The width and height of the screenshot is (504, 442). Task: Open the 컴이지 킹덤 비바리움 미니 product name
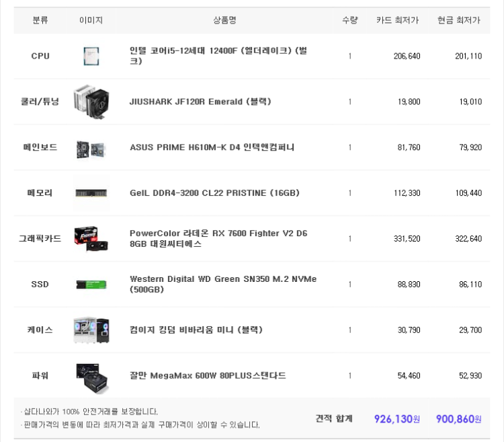tap(196, 330)
